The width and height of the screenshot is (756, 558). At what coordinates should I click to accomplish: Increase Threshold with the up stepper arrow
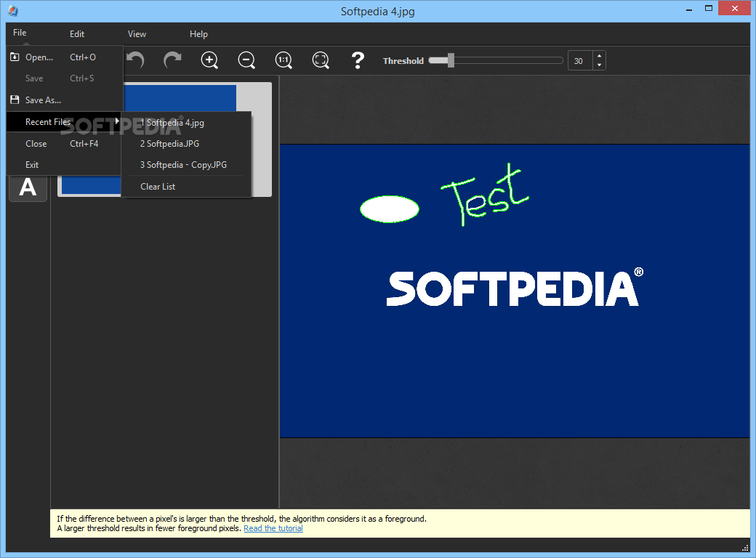(599, 56)
